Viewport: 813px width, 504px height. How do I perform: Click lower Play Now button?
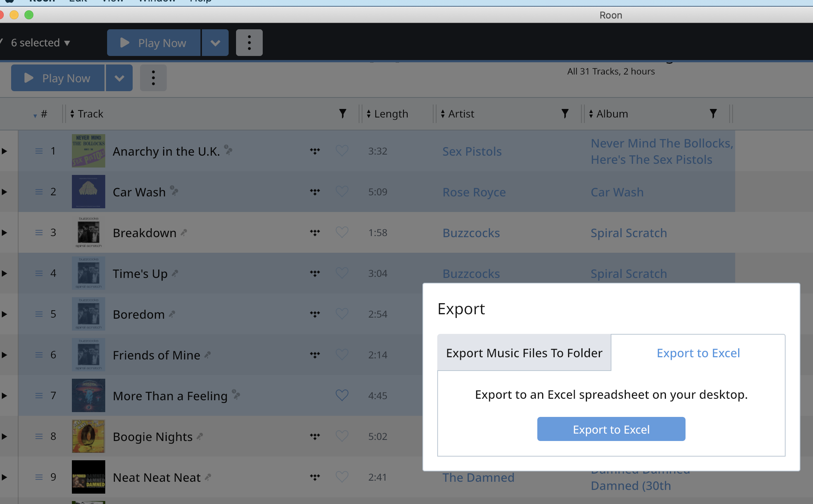pyautogui.click(x=58, y=78)
